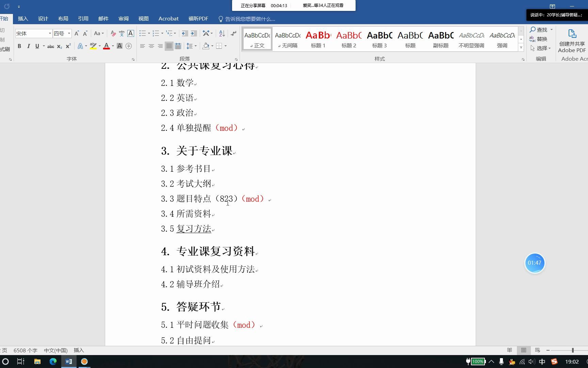Apply No Spacing style
This screenshot has height=368, width=588.
pos(288,39)
